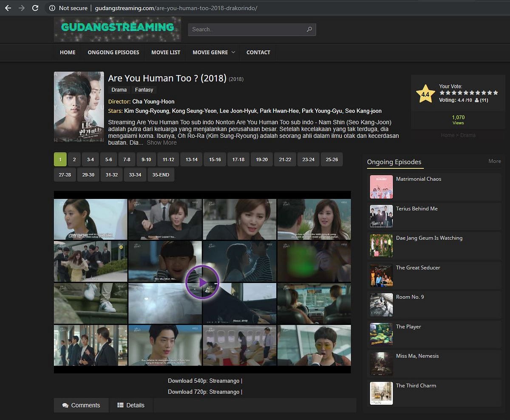The height and width of the screenshot is (420, 510).
Task: Select episodes 7-8 button
Action: (127, 159)
